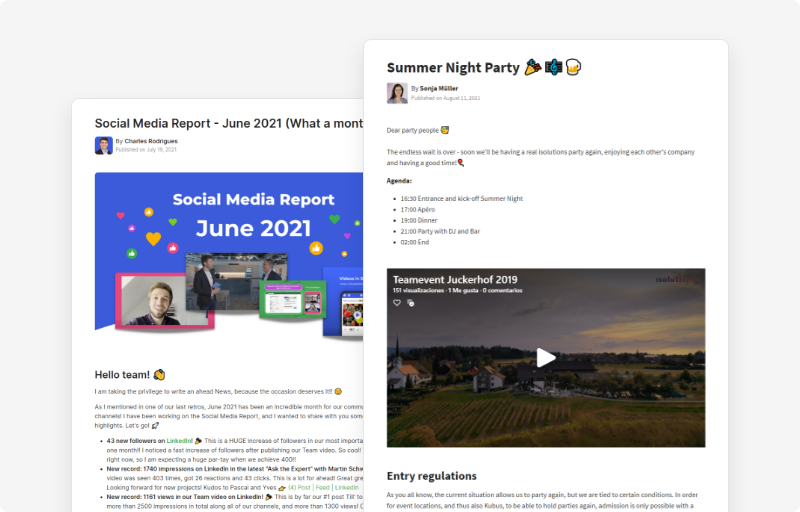Viewport: 800px width, 512px height.
Task: Click the heart icon on the video
Action: pos(397,303)
